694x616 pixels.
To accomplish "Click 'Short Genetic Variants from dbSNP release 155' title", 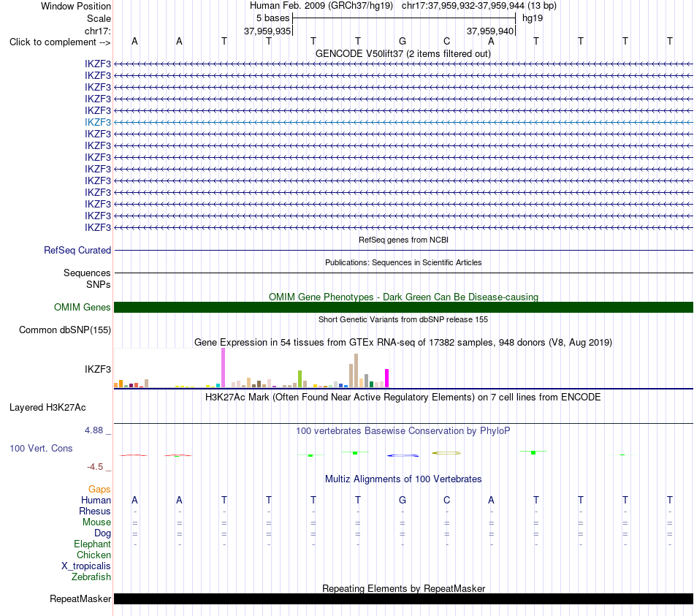I will pos(403,319).
